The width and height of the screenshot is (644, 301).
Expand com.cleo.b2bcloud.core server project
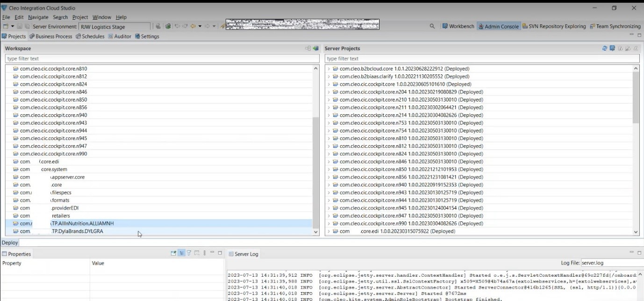tap(329, 69)
